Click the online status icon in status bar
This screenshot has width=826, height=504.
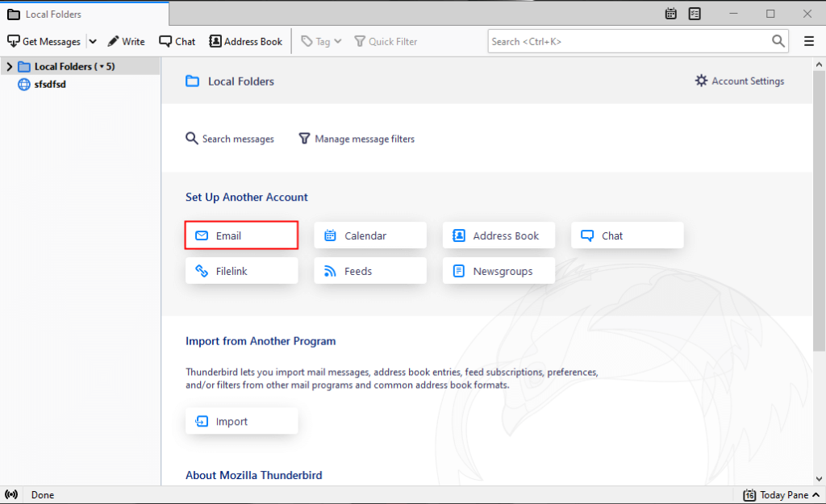(x=11, y=494)
